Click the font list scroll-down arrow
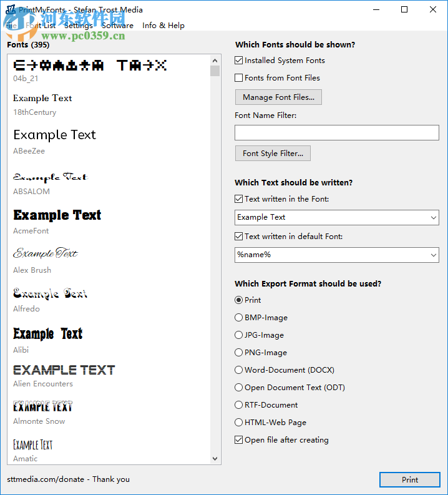The image size is (448, 495). pyautogui.click(x=215, y=459)
